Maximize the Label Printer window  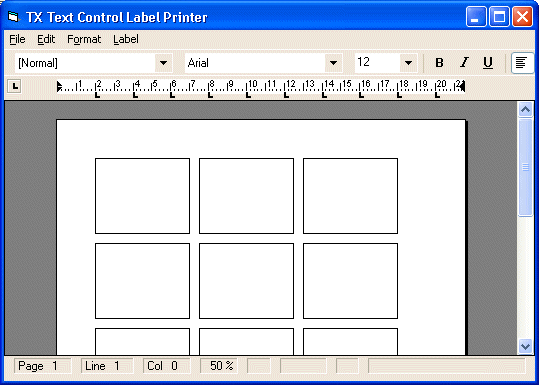[499, 16]
